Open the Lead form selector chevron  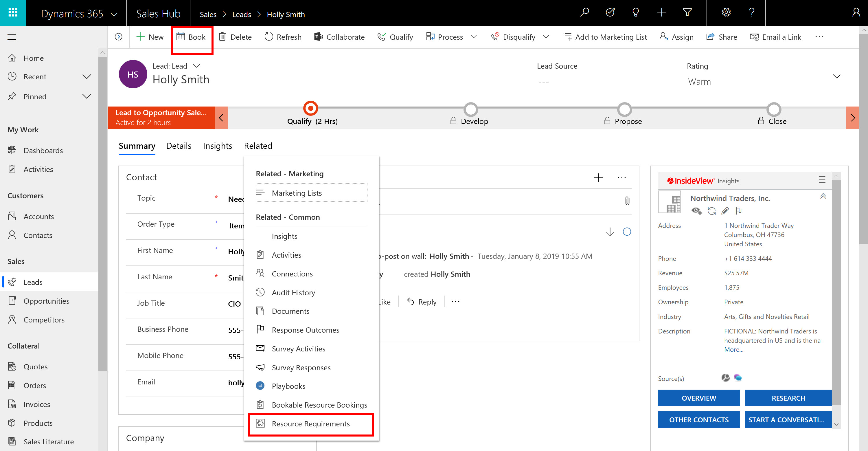pyautogui.click(x=196, y=65)
